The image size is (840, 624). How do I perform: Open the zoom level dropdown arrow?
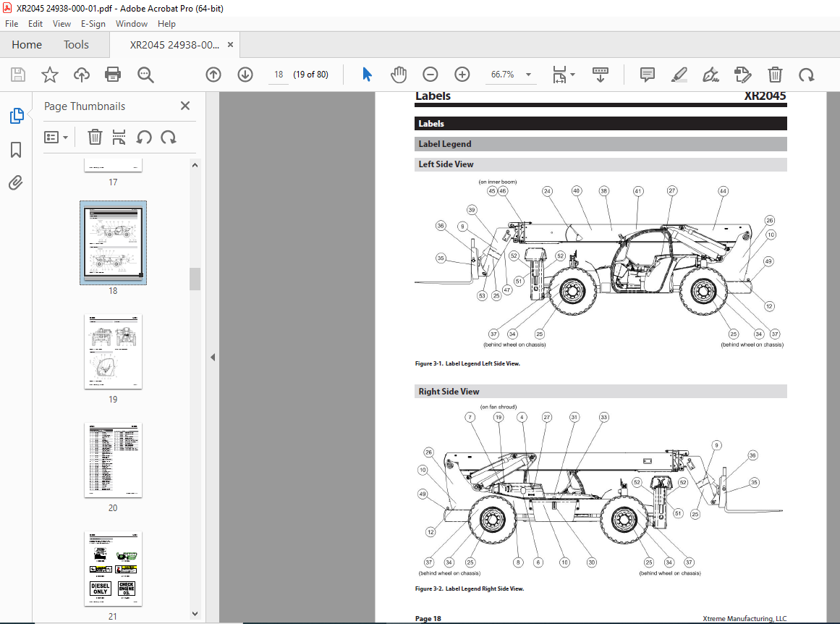pos(528,75)
